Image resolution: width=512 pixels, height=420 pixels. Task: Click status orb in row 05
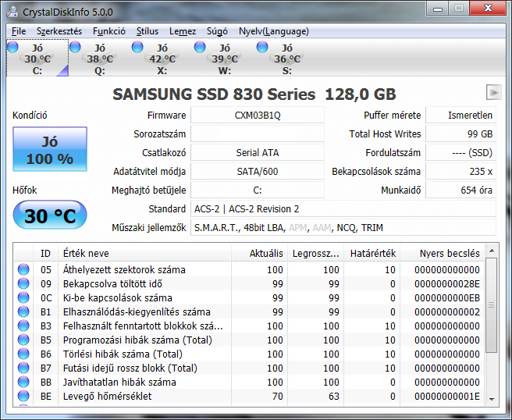[x=23, y=269]
